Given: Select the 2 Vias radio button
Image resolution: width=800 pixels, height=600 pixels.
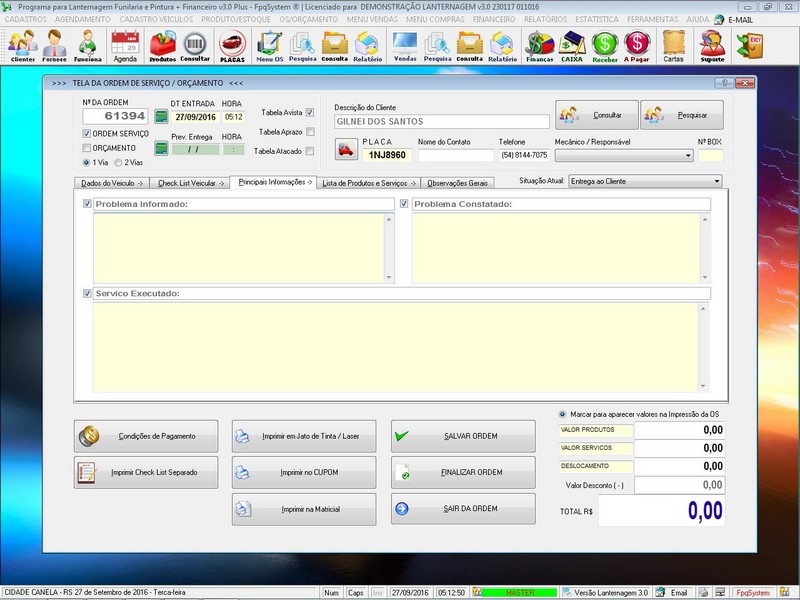Looking at the screenshot, I should pos(119,162).
